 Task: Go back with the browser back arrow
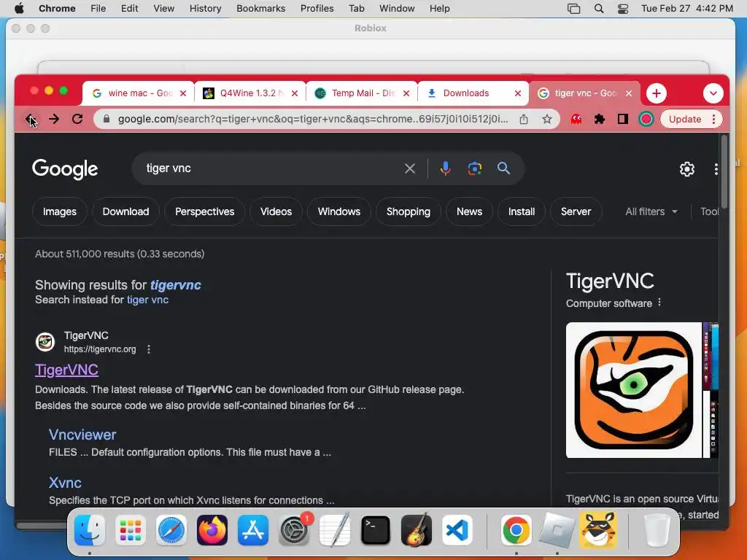click(x=31, y=119)
